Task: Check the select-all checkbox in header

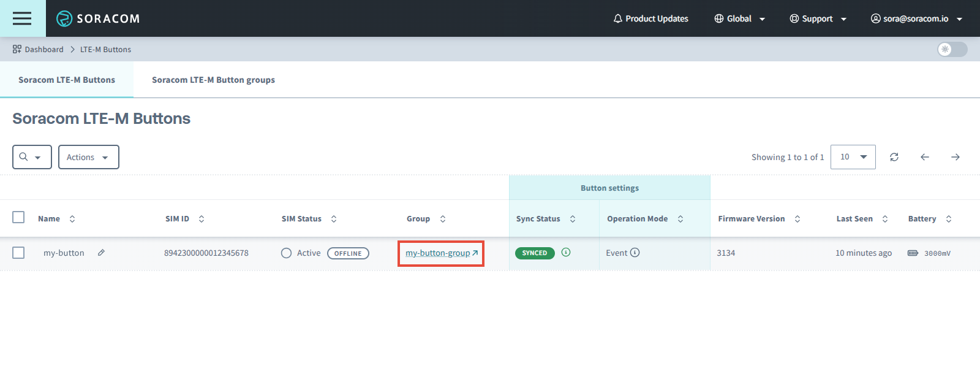Action: (x=18, y=218)
